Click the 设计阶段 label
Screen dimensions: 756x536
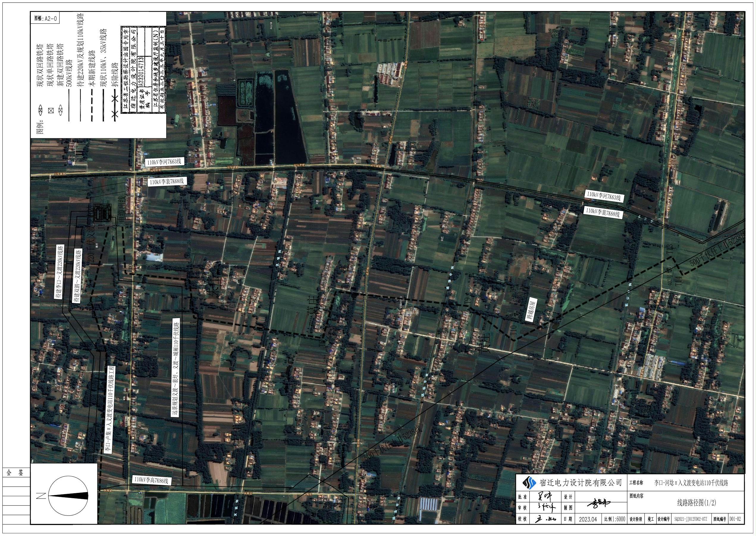pyautogui.click(x=636, y=519)
